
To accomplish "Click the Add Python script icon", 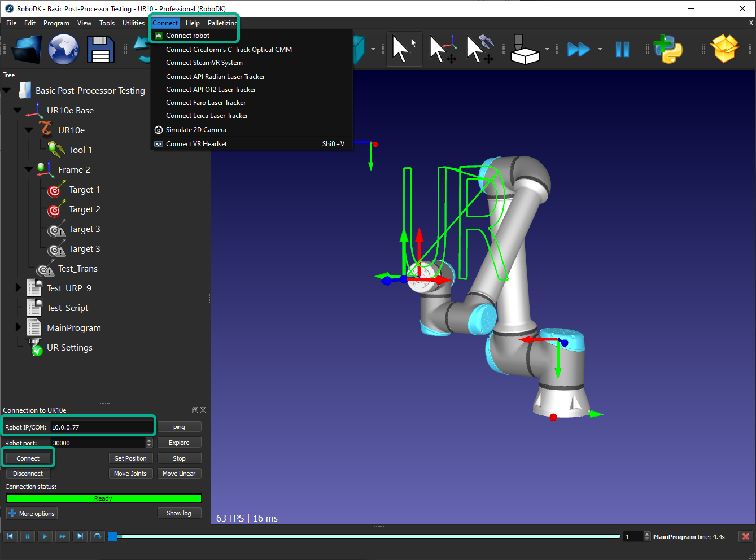I will click(x=668, y=50).
